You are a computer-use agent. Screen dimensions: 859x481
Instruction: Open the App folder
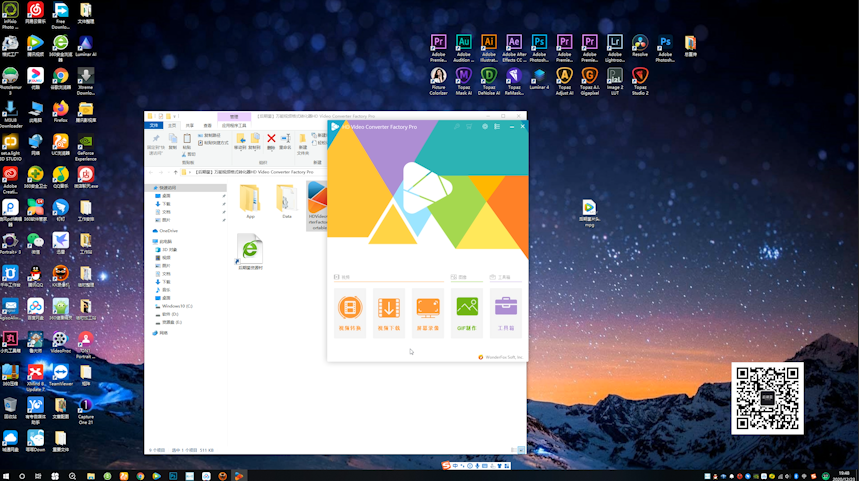click(x=250, y=200)
